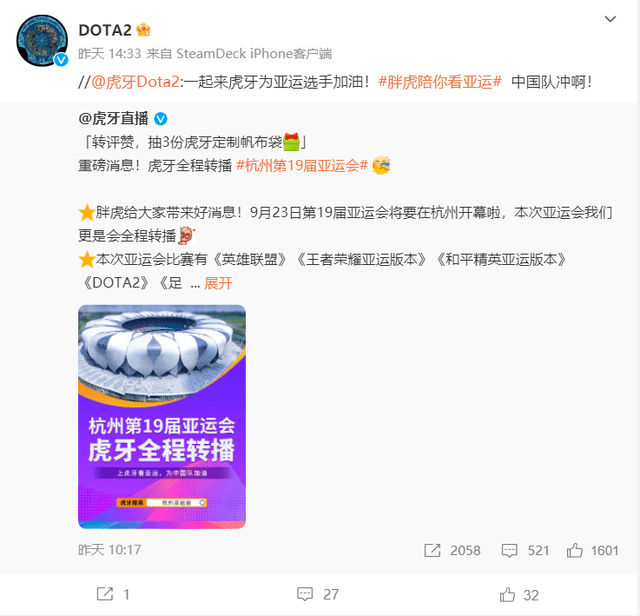Open the @虎牙Dota2 mention link

[x=135, y=82]
